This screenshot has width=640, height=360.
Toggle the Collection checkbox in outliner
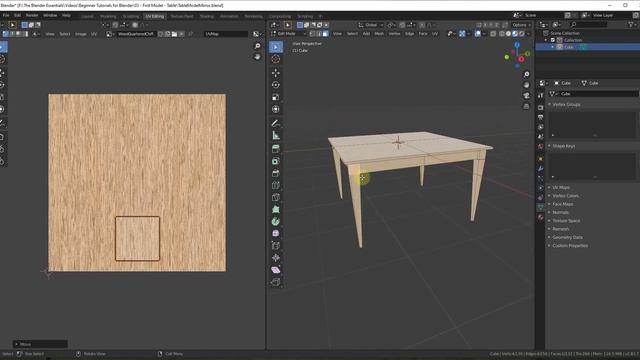(x=553, y=40)
